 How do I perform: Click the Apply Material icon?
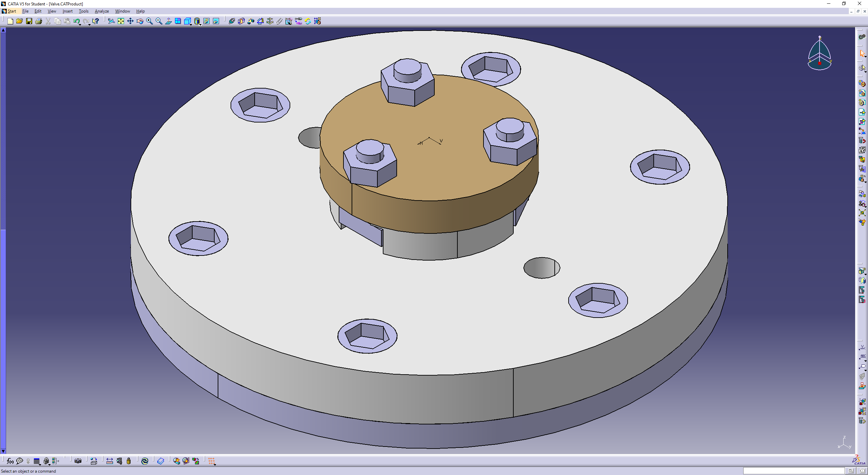(x=161, y=461)
